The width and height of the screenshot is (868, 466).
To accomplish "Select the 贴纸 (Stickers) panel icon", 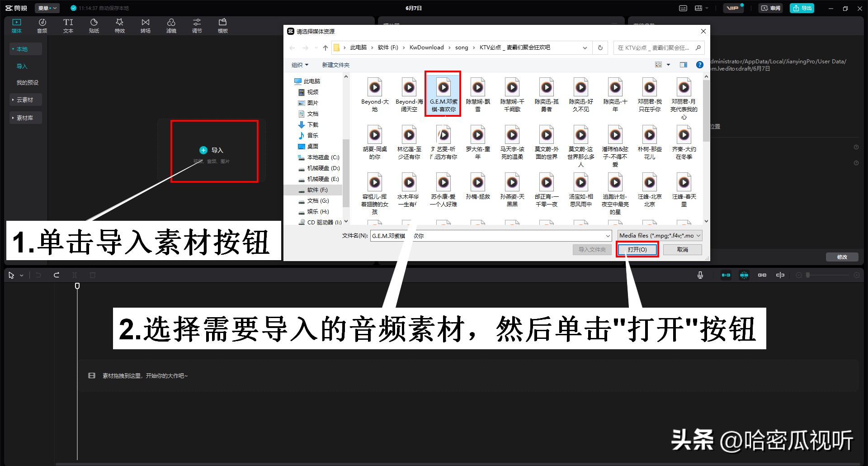I will pyautogui.click(x=94, y=25).
